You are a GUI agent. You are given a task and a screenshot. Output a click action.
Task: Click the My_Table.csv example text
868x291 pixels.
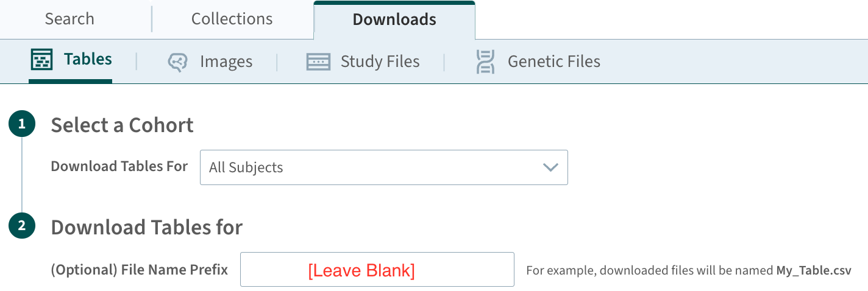[814, 270]
